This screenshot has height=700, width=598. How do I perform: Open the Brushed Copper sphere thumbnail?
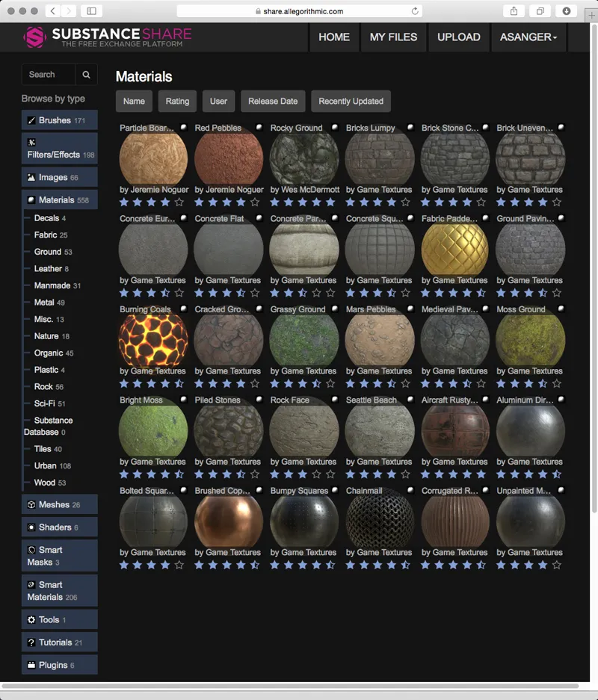(x=228, y=521)
